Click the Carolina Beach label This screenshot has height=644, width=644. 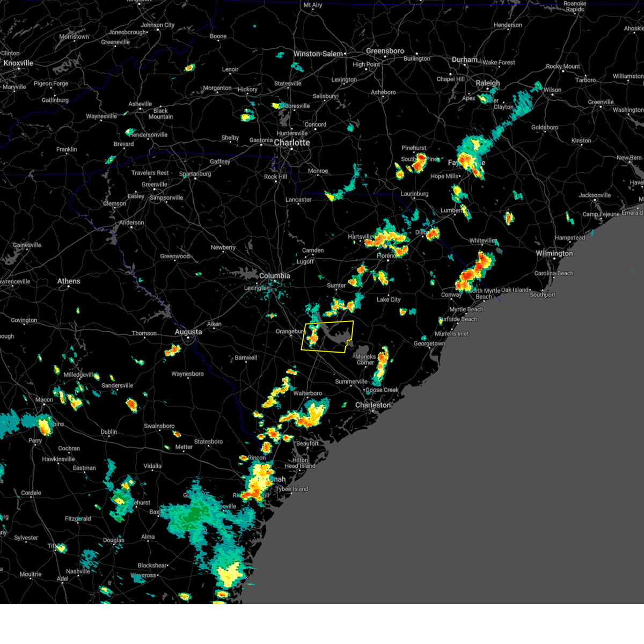tap(554, 273)
